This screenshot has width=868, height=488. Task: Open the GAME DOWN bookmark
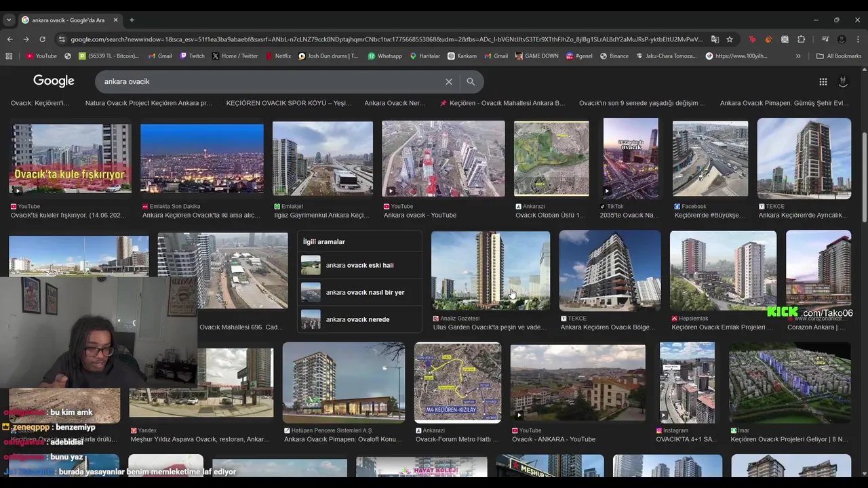coord(536,56)
